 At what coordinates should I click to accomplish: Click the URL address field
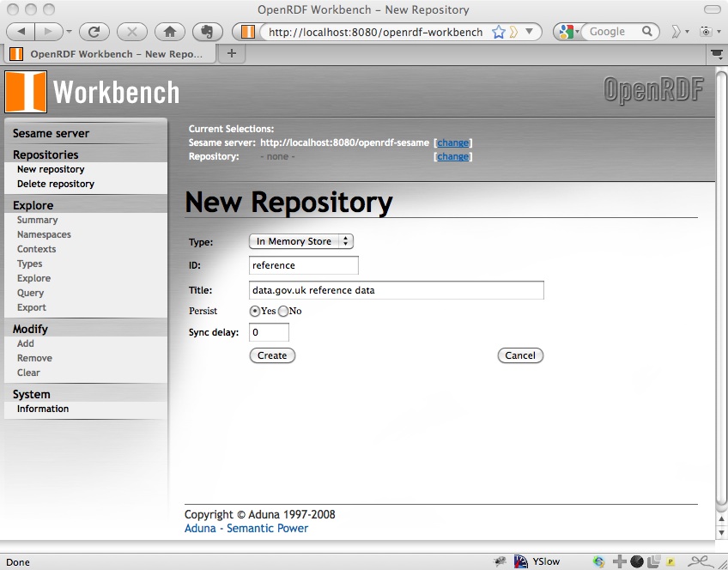point(376,32)
